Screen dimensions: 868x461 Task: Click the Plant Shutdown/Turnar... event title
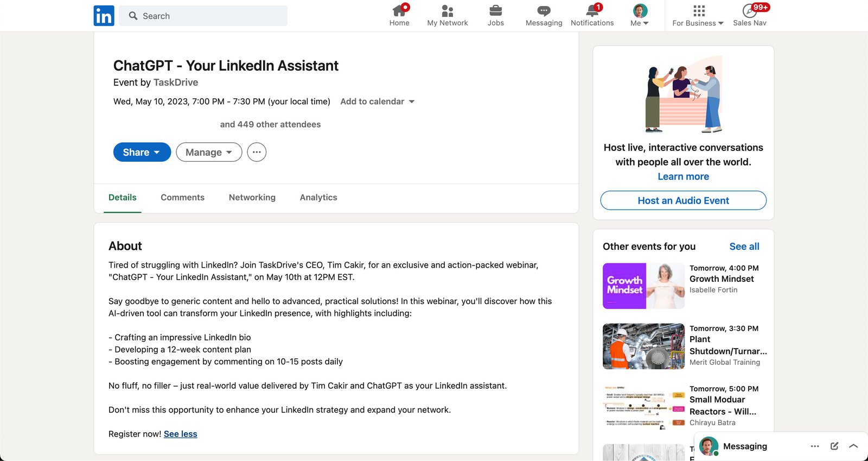tap(728, 345)
